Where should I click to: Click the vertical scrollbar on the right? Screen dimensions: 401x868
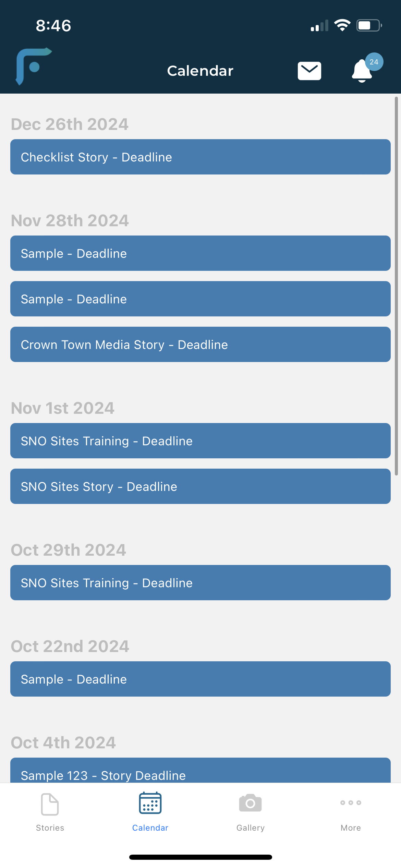(396, 286)
